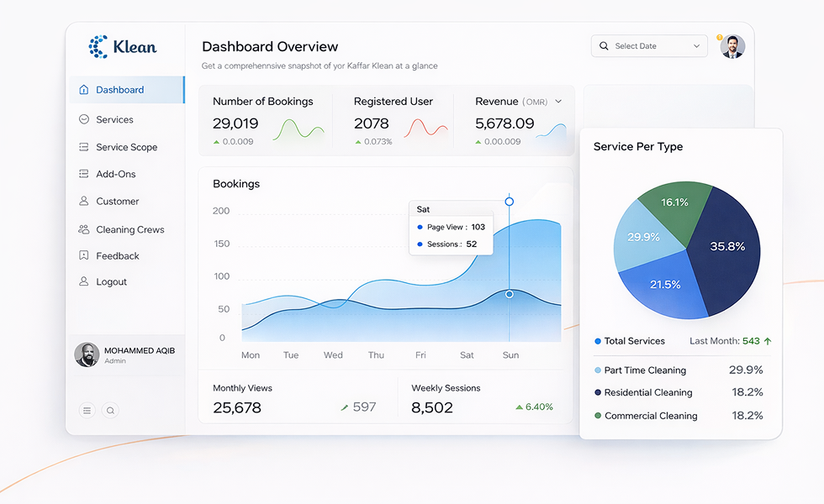
Task: Click the Services gear icon
Action: point(86,120)
